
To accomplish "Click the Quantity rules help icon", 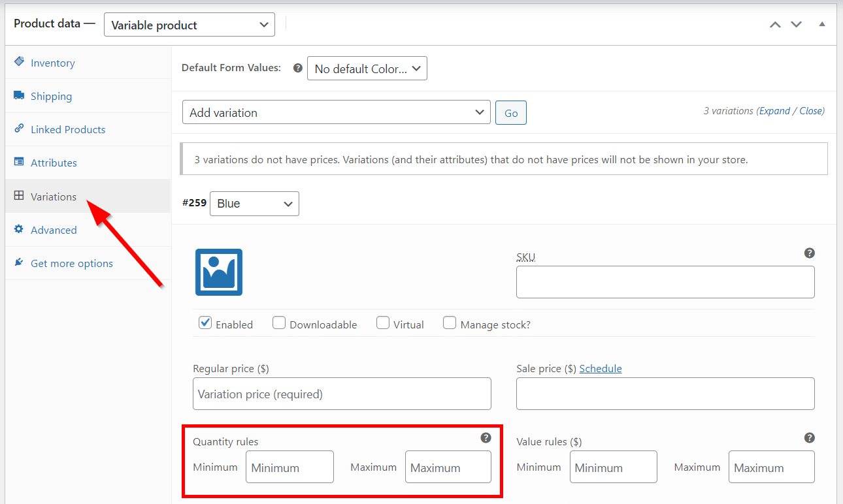I will pos(486,437).
